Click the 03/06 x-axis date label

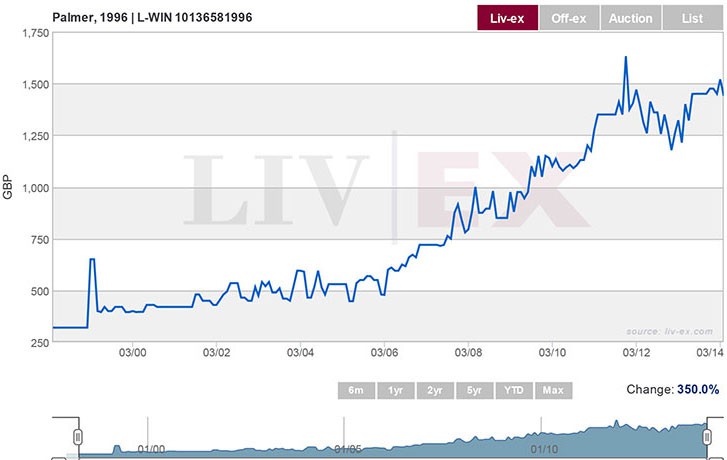[384, 353]
